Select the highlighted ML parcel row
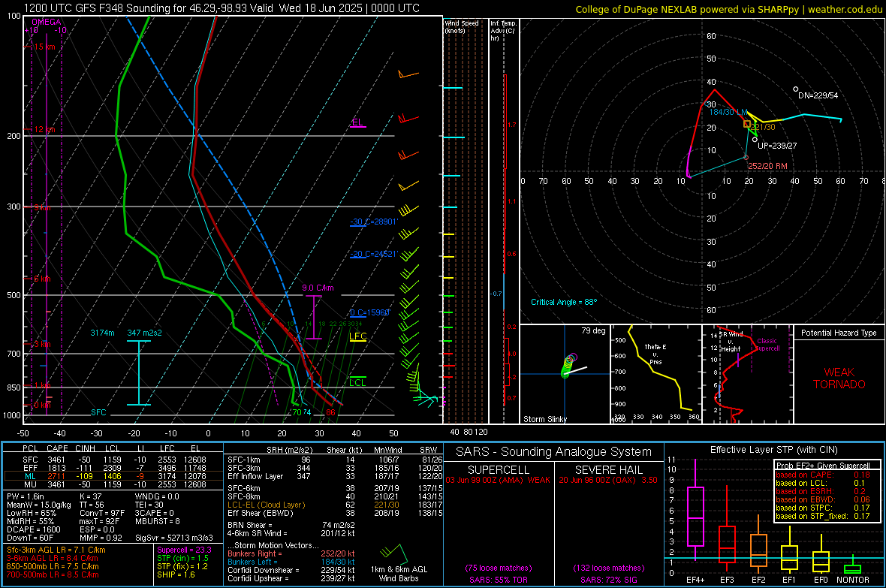The height and width of the screenshot is (588, 886). point(113,477)
